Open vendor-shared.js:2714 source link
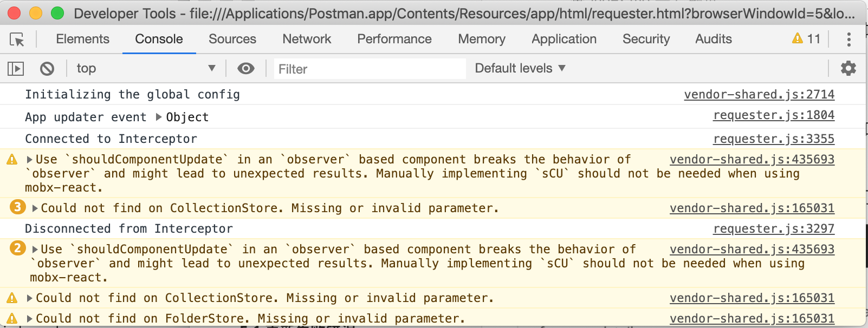The height and width of the screenshot is (328, 868). pos(759,95)
